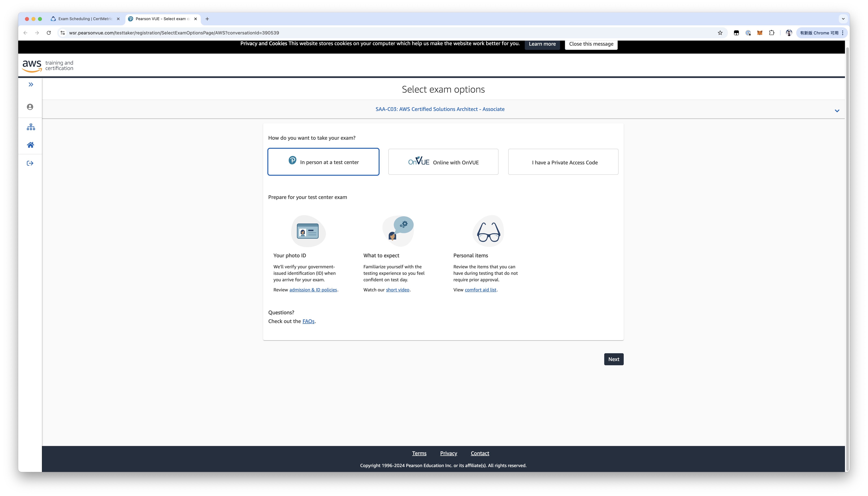Image resolution: width=868 pixels, height=496 pixels.
Task: Open the user profile icon in sidebar
Action: [x=30, y=107]
